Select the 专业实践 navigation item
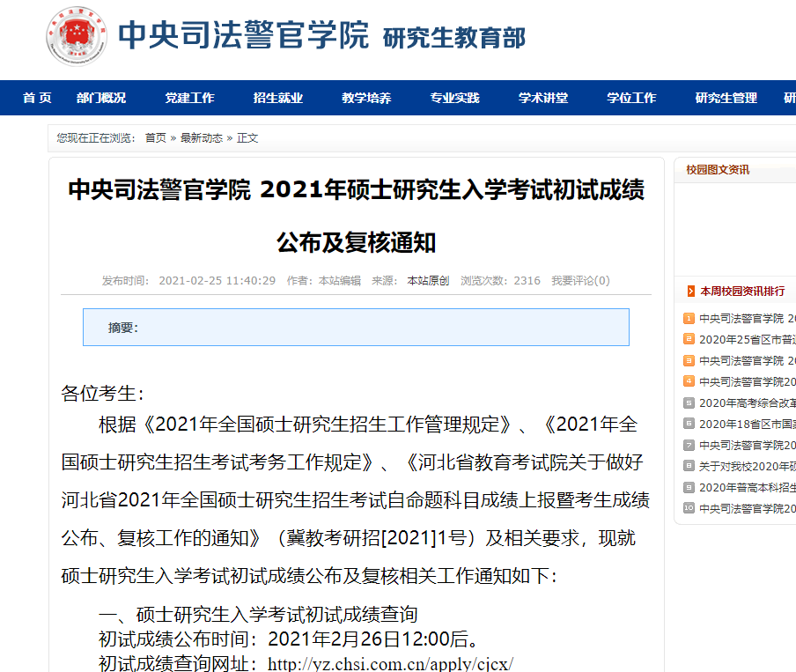Screen dimensions: 796x672 click(x=454, y=98)
